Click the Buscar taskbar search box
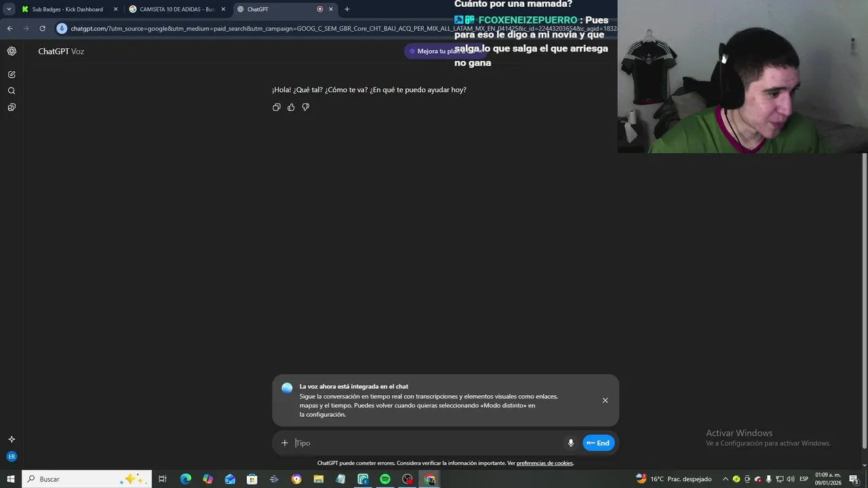 (88, 479)
